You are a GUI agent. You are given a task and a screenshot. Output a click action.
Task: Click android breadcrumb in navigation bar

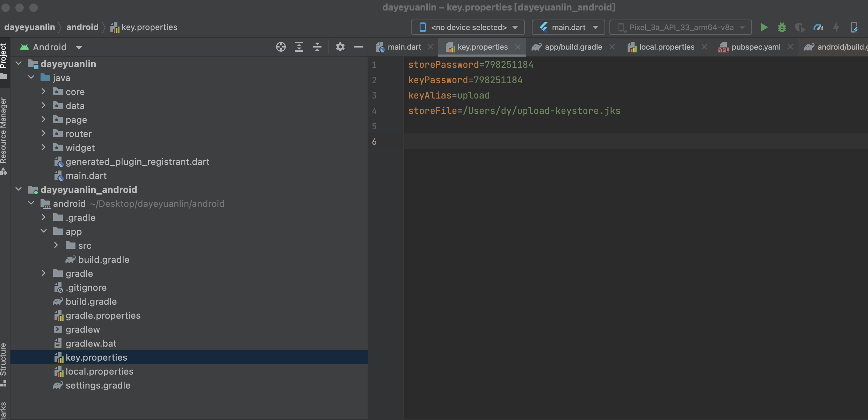(x=82, y=27)
